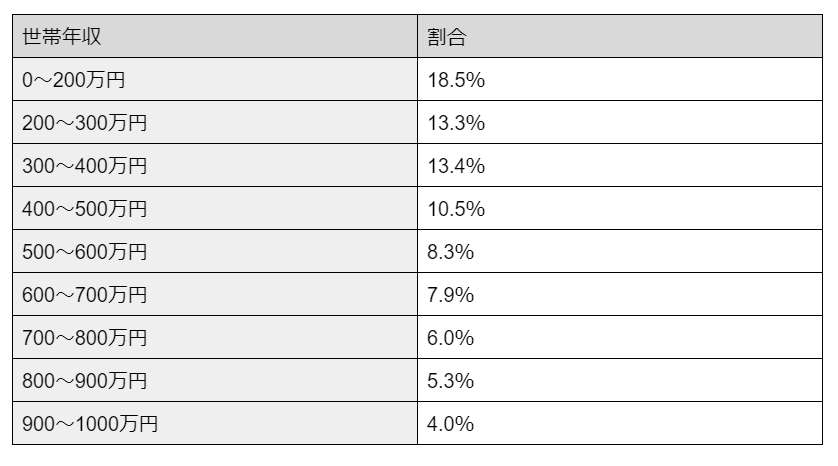Click the 200～300万円 row label
This screenshot has width=838, height=466.
tap(85, 123)
